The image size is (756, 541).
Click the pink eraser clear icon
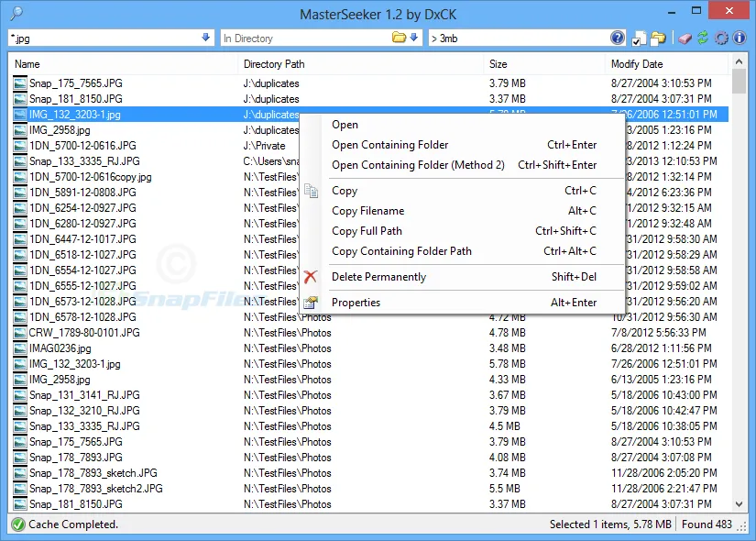tap(685, 39)
